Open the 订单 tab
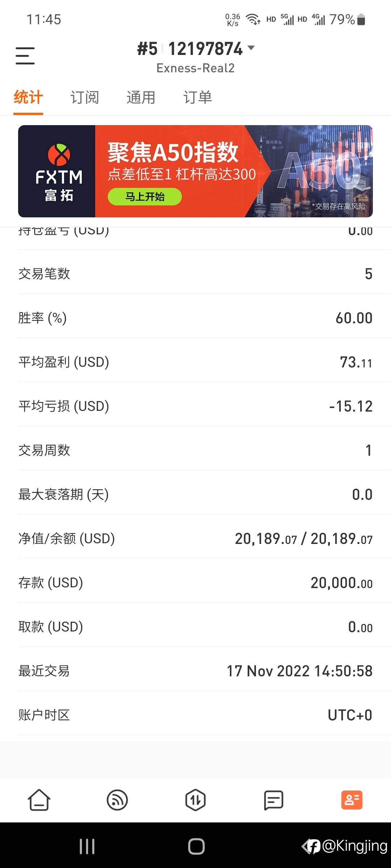The image size is (391, 868). [x=197, y=98]
